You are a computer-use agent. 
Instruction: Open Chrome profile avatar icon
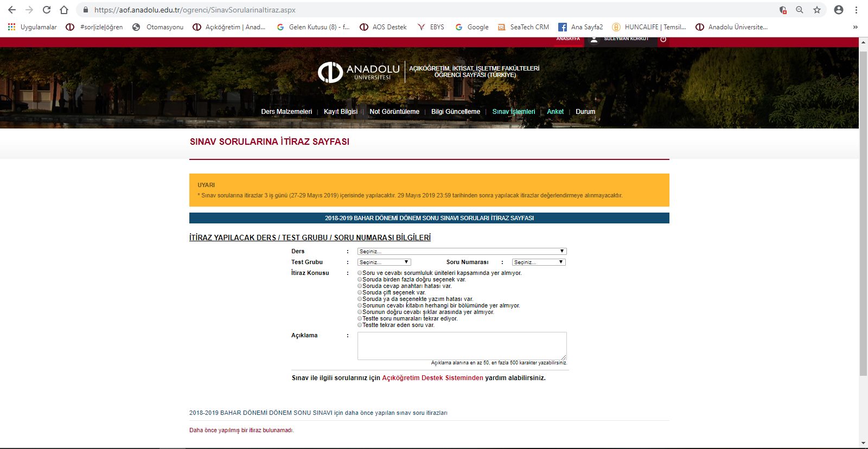click(839, 10)
